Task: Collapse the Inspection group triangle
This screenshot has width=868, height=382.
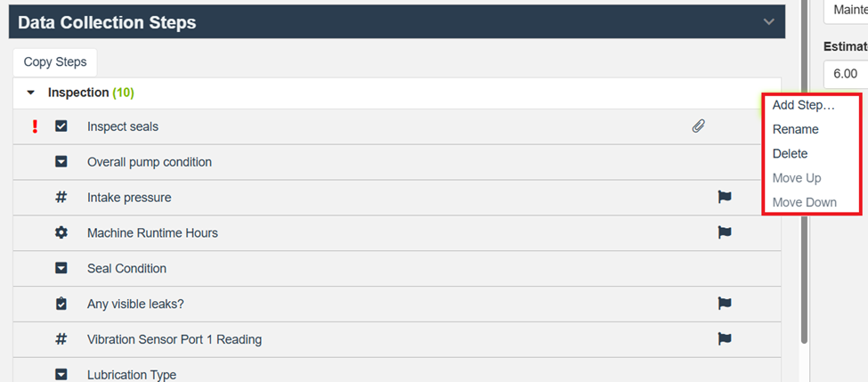Action: pyautogui.click(x=31, y=93)
